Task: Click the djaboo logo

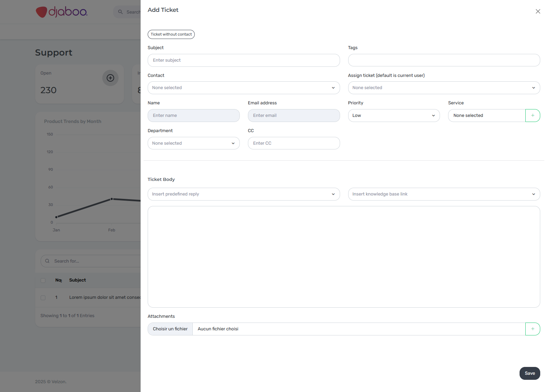Action: [62, 12]
